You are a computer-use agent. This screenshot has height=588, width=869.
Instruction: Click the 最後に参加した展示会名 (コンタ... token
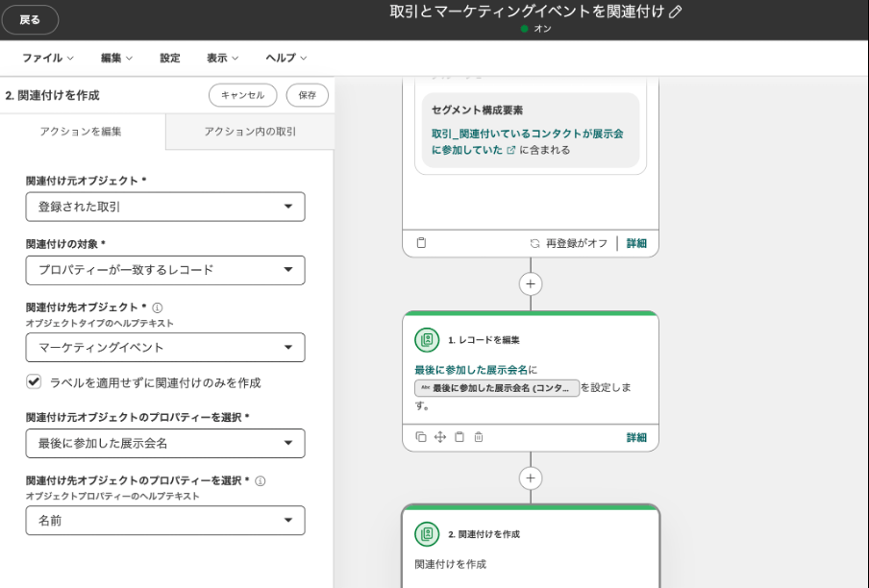[497, 388]
